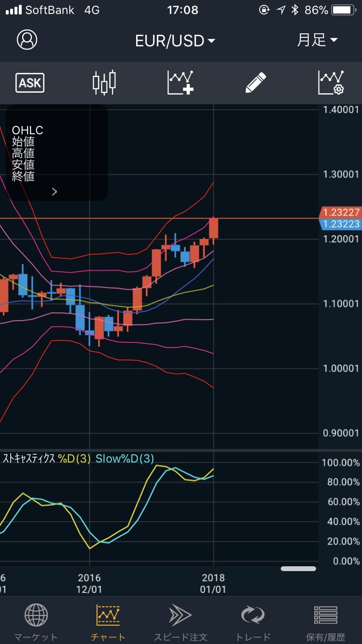Click the 高値 high price label
The width and height of the screenshot is (362, 644).
click(x=23, y=154)
